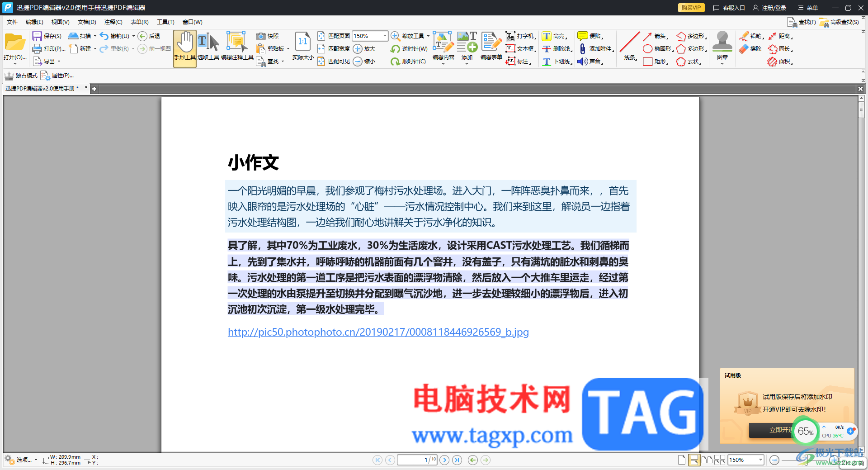Switch to single page layout
Viewport: 868px width, 470px height.
682,460
